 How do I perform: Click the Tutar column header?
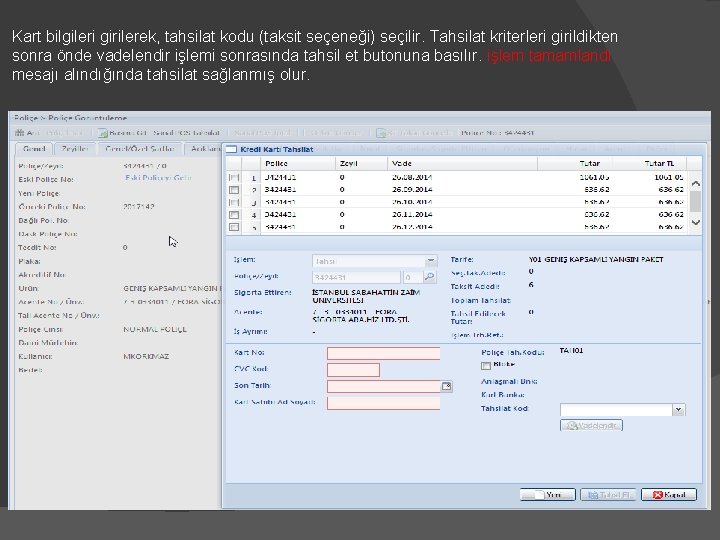(575, 163)
